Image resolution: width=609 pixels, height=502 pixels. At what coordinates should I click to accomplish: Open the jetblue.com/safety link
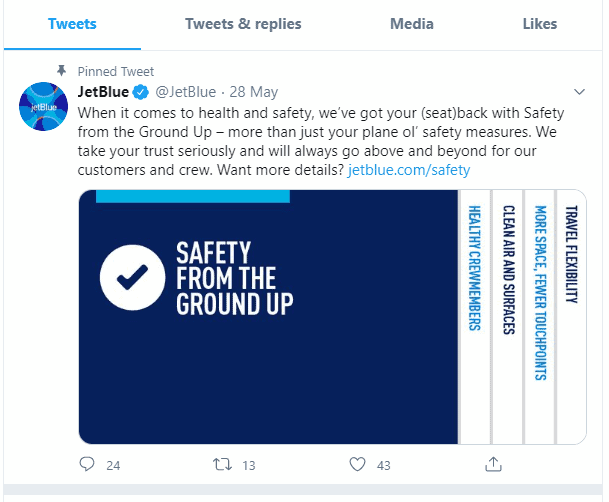pyautogui.click(x=408, y=170)
